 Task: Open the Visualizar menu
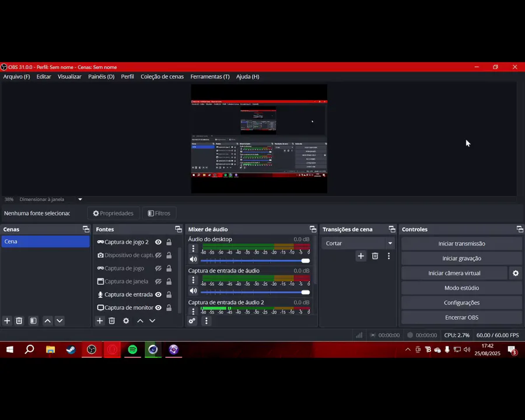[x=69, y=76]
